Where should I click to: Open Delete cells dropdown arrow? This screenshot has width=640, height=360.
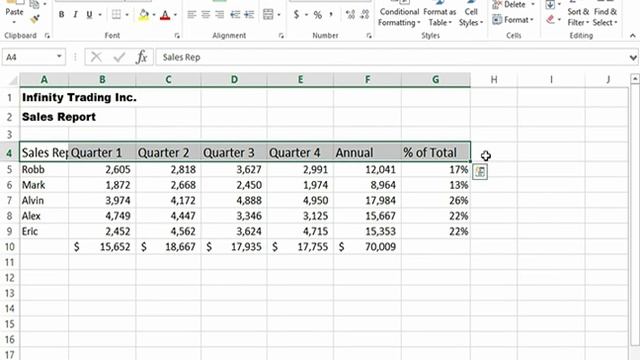click(x=533, y=5)
